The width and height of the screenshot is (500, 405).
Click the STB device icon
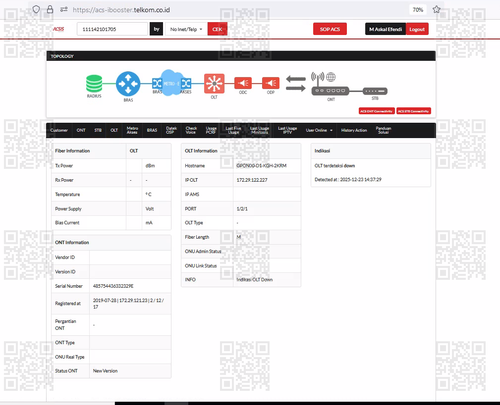click(x=375, y=91)
